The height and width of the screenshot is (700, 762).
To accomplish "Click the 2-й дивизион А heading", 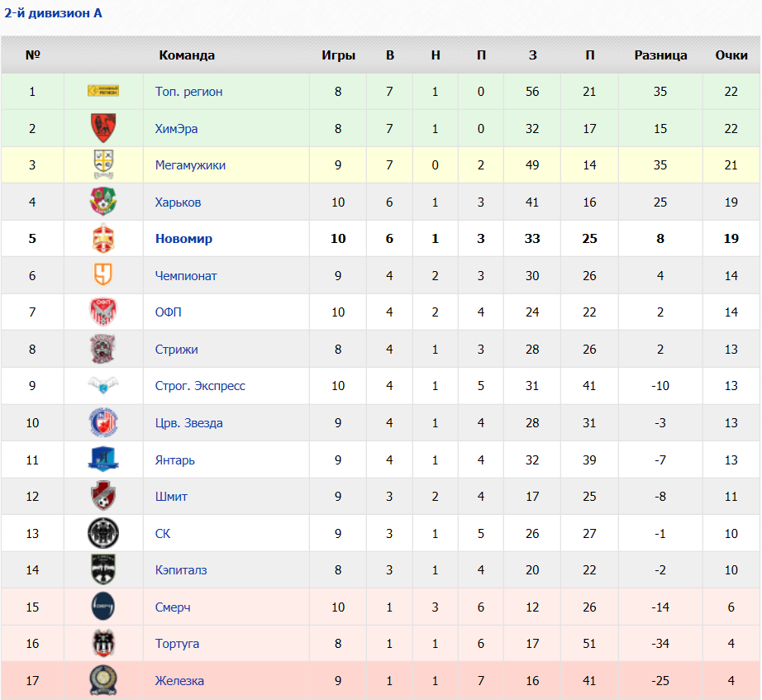I will [x=54, y=13].
